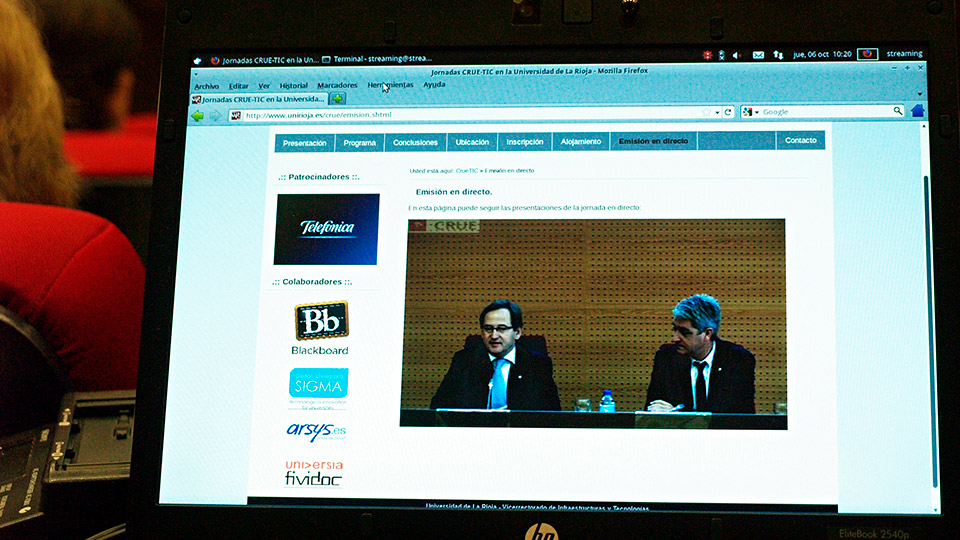The height and width of the screenshot is (540, 960).
Task: Click the Emisión en directo heading
Action: tap(454, 192)
